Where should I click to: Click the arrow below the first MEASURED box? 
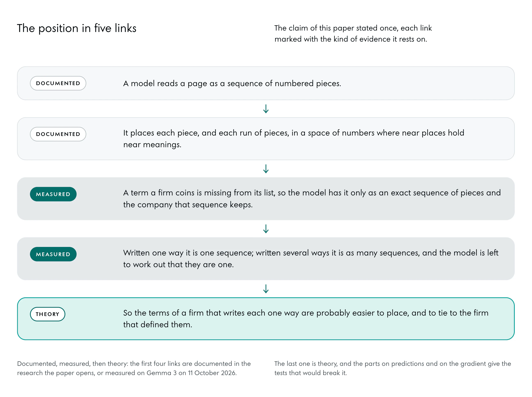266,229
